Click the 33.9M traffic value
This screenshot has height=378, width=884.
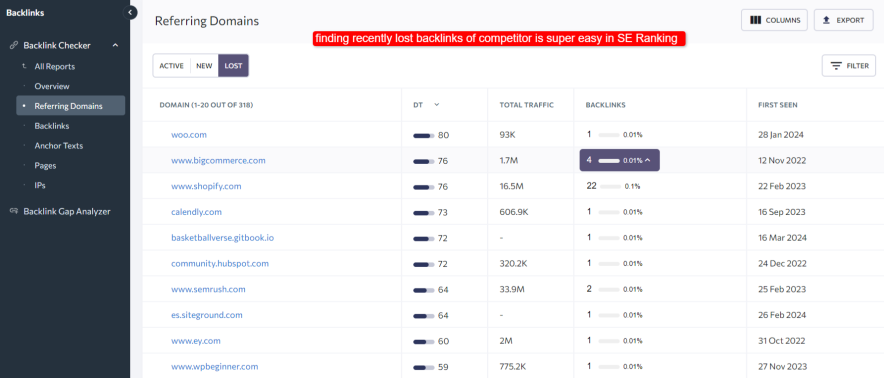pos(512,289)
